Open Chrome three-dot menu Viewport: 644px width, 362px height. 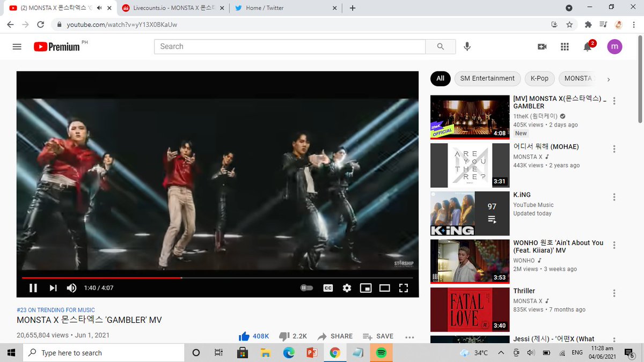coord(634,25)
